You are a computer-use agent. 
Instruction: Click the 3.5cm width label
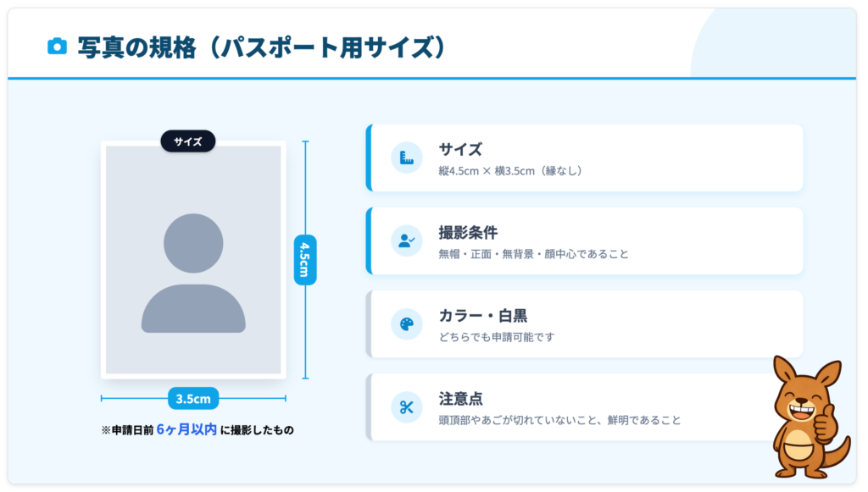click(x=193, y=398)
